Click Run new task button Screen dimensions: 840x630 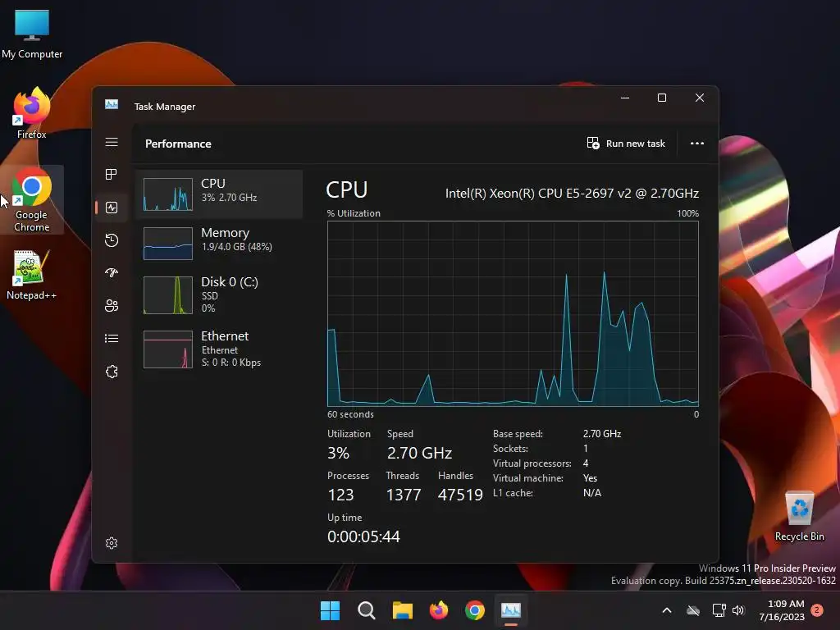pyautogui.click(x=626, y=144)
